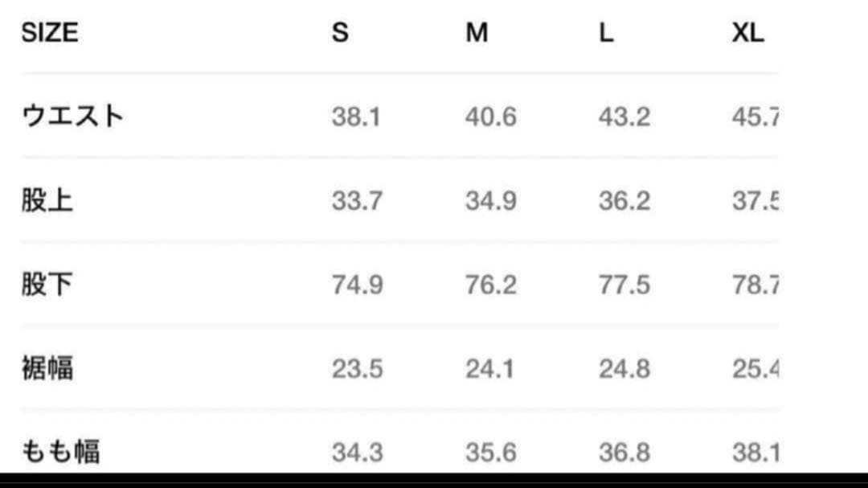Click the ウエスト row label
The image size is (868, 488).
[72, 117]
